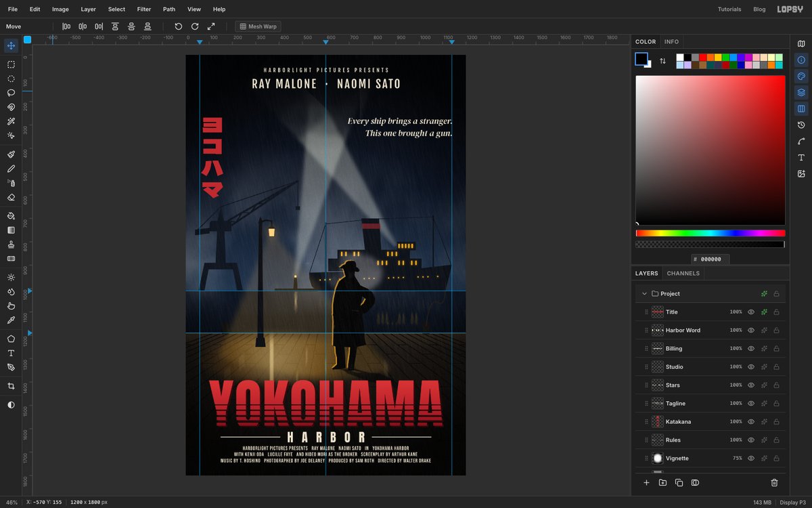Click the Mesh Warp button
The image size is (812, 508).
pos(258,26)
